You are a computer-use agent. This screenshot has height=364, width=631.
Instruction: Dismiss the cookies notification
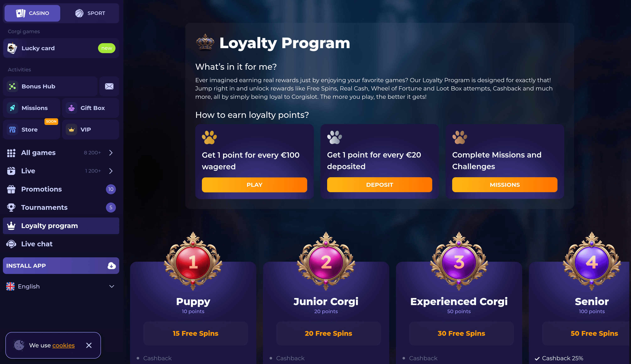89,345
